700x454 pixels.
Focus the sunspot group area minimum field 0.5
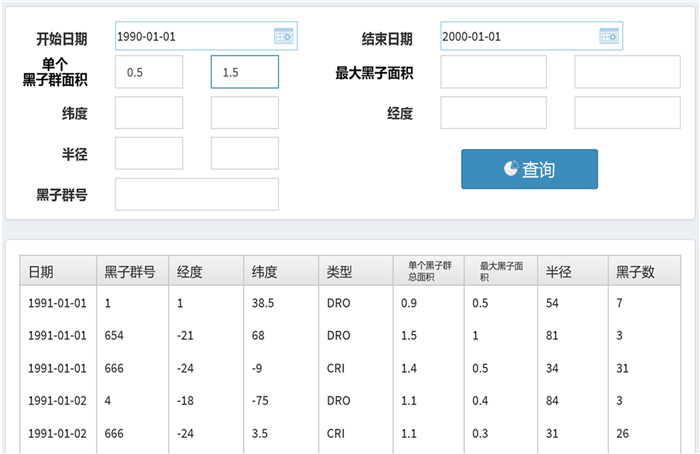click(149, 72)
